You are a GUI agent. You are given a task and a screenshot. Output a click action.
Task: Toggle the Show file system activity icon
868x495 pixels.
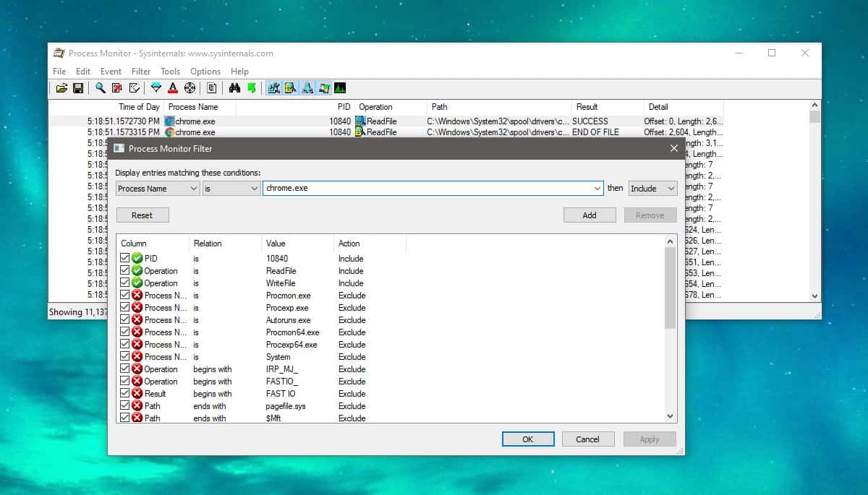click(x=290, y=88)
